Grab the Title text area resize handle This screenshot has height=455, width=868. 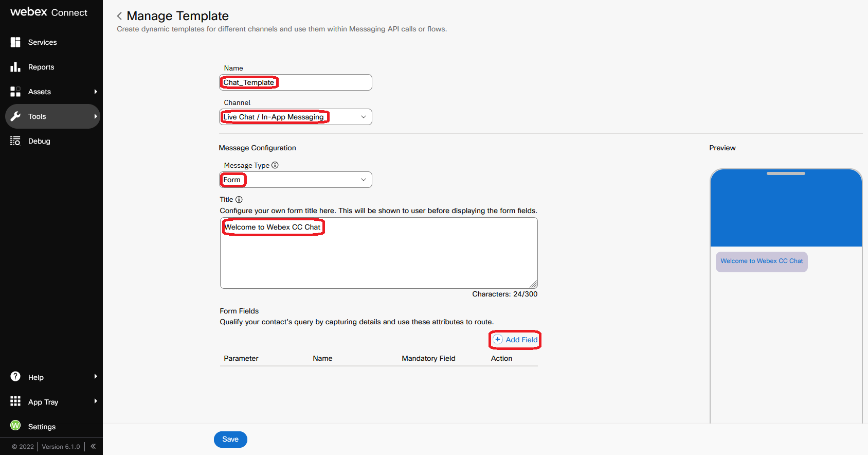(x=534, y=285)
